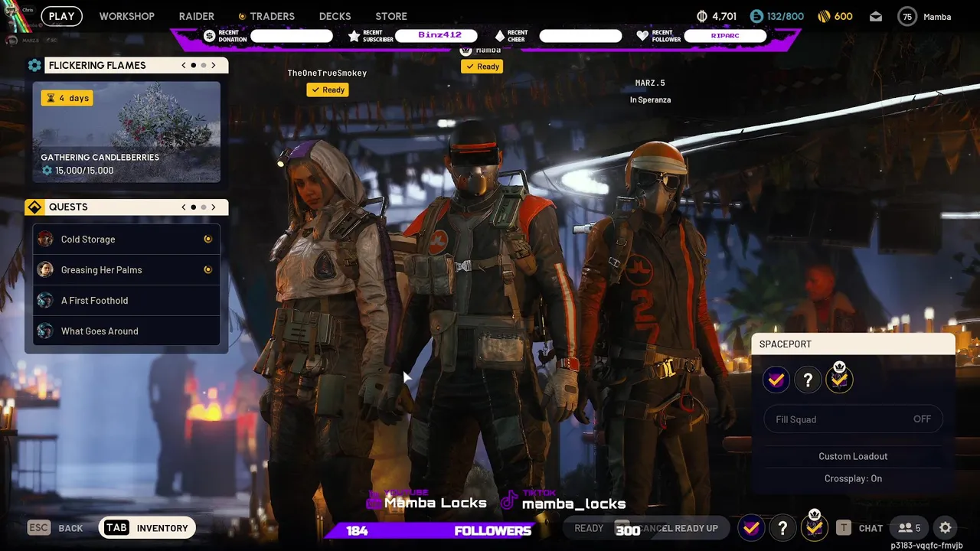Click What Goes Around quest icon
The image size is (980, 551).
tap(45, 331)
